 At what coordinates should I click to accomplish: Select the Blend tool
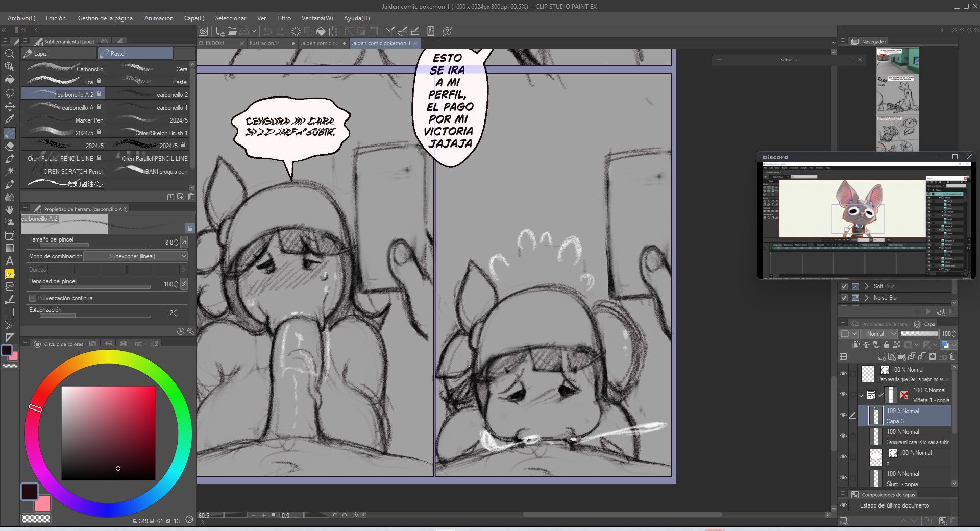point(9,197)
